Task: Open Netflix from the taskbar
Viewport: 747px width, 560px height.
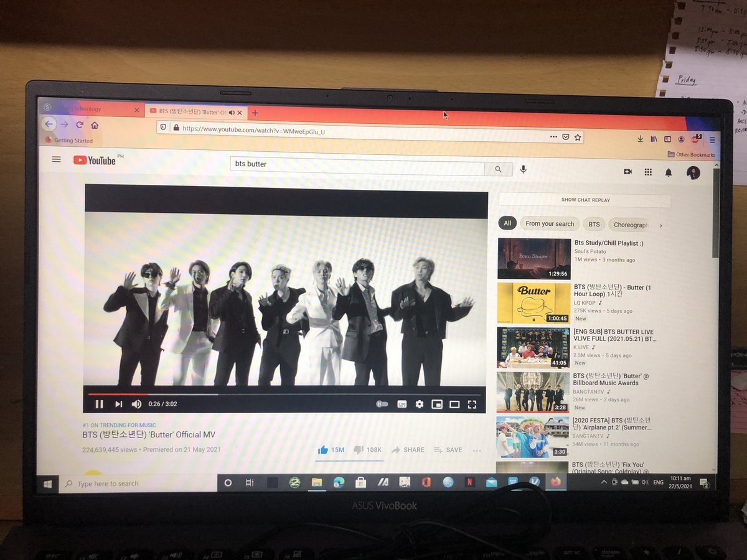Action: click(x=469, y=482)
